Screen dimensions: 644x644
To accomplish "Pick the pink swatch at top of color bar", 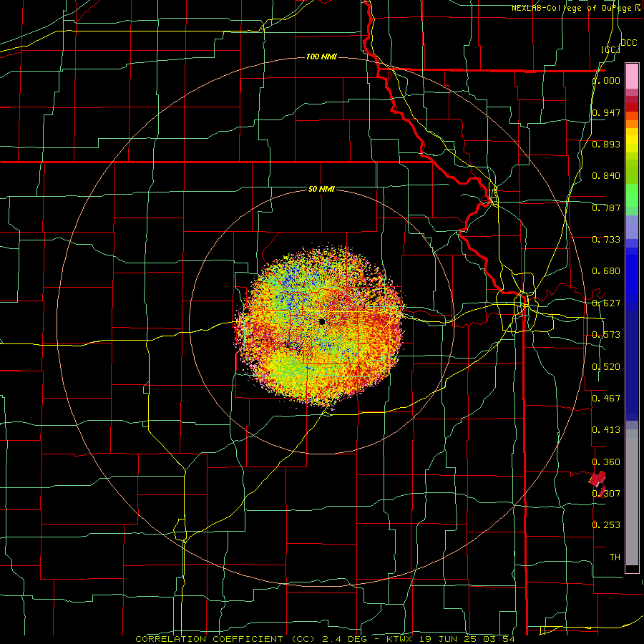I will click(x=632, y=76).
